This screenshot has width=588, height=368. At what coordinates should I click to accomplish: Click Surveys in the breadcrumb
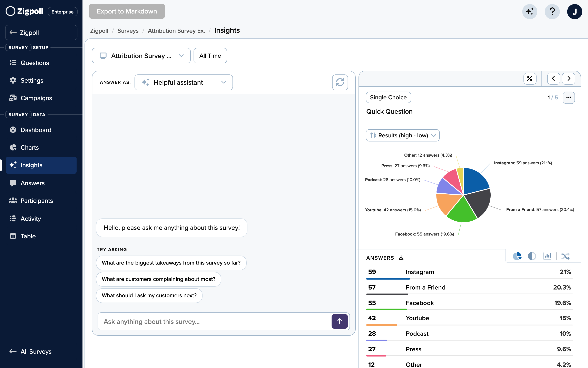point(128,31)
